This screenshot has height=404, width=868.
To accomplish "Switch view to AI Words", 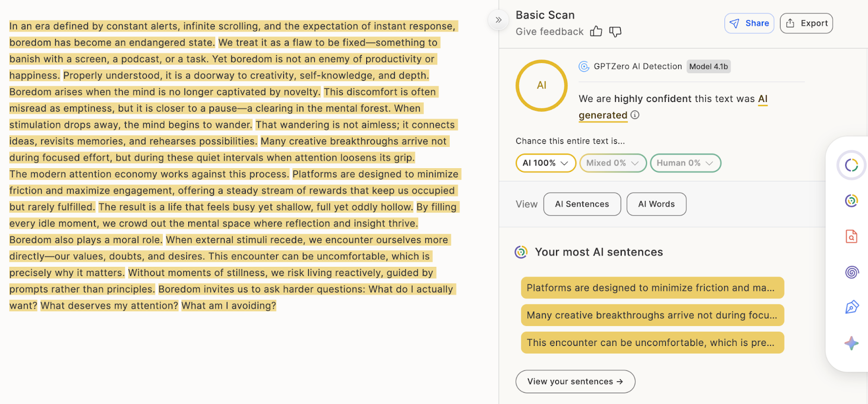I will (656, 204).
